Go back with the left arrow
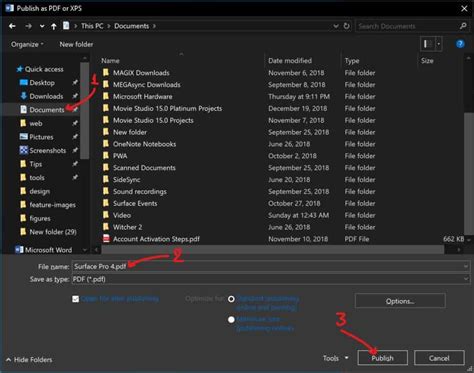The width and height of the screenshot is (474, 373). (12, 26)
